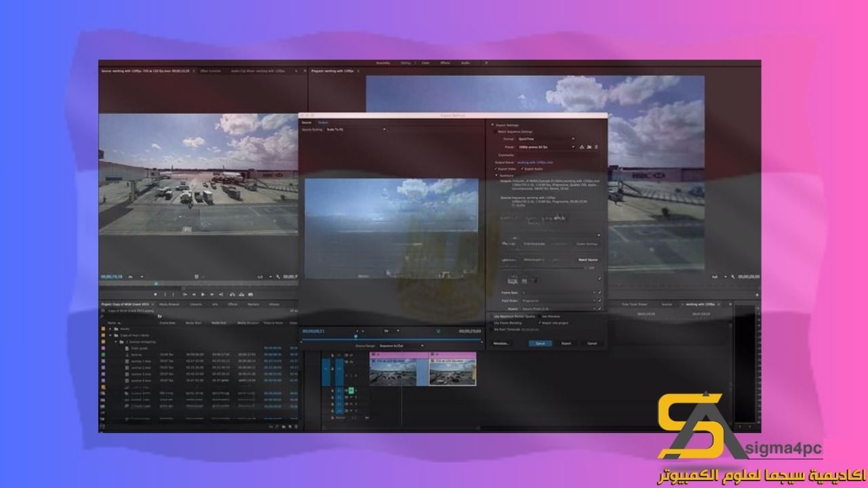This screenshot has height=488, width=868.
Task: Enable the Use Previews checkbox
Action: [x=540, y=317]
